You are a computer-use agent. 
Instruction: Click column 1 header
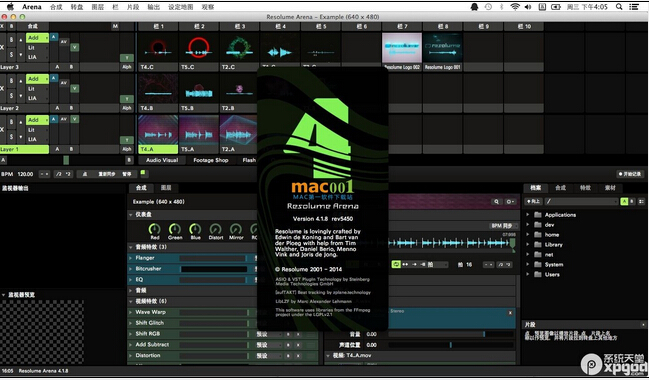[158, 26]
